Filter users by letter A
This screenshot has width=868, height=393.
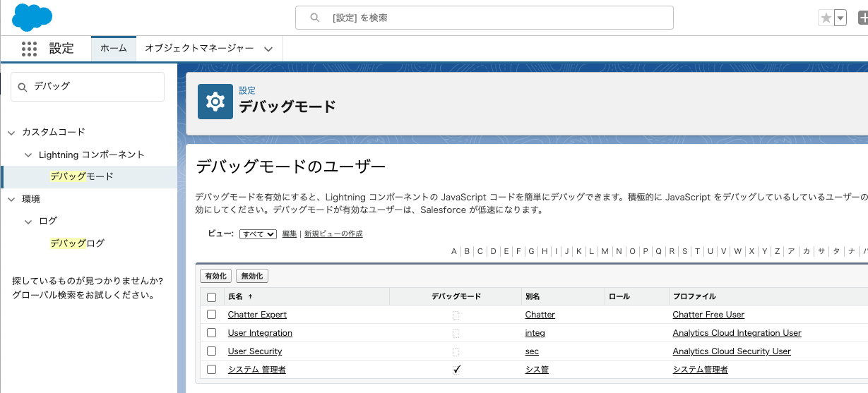click(453, 251)
